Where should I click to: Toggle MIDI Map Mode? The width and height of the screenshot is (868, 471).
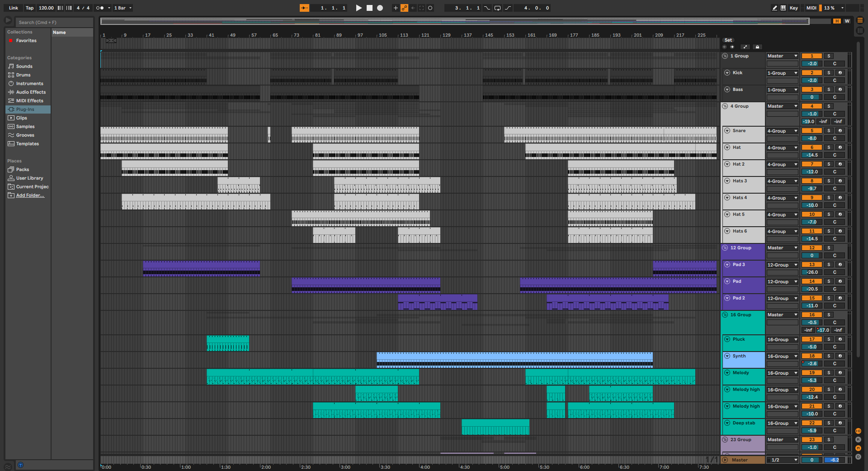[x=811, y=8]
